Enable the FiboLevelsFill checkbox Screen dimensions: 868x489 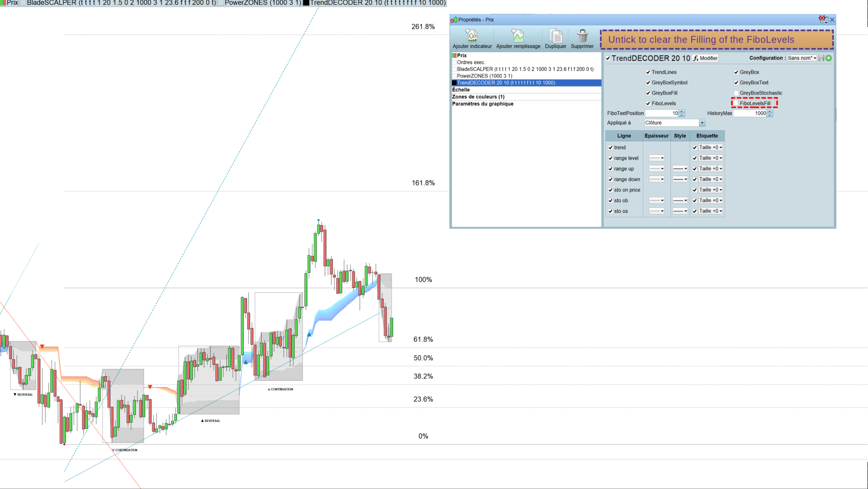736,103
